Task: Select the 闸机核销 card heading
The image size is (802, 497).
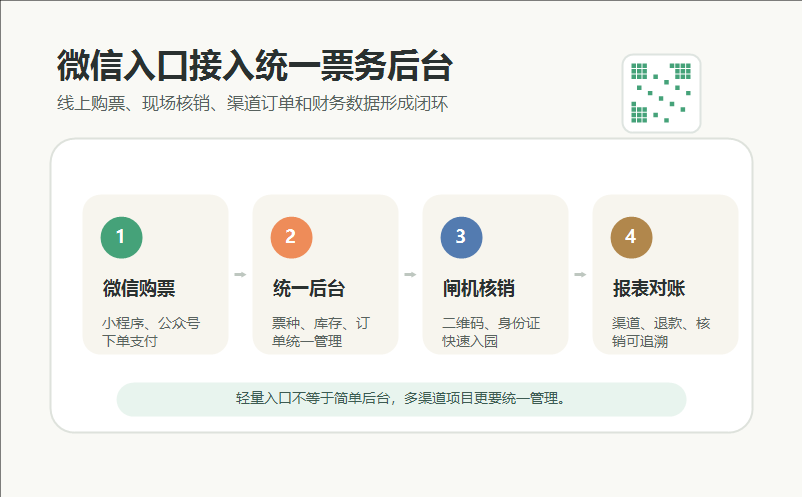Action: 478,288
